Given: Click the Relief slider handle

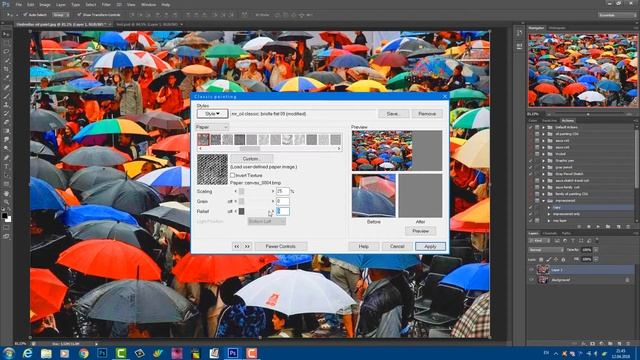Looking at the screenshot, I should click(242, 211).
